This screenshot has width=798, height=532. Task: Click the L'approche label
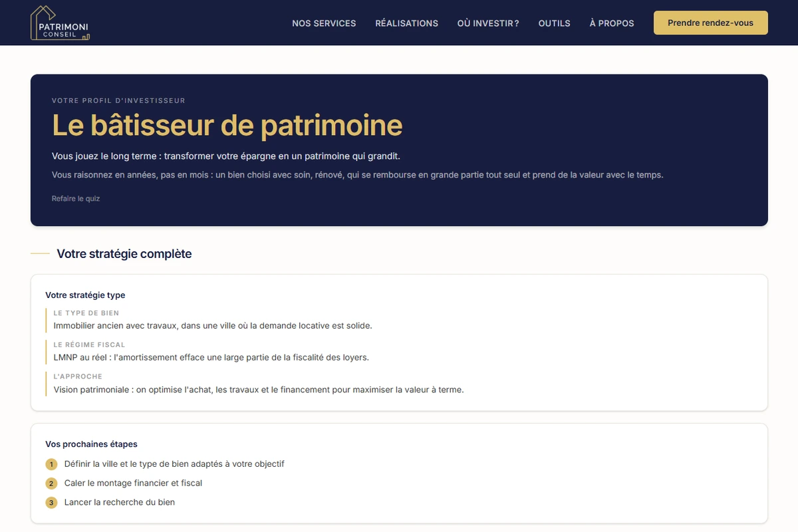pyautogui.click(x=78, y=376)
